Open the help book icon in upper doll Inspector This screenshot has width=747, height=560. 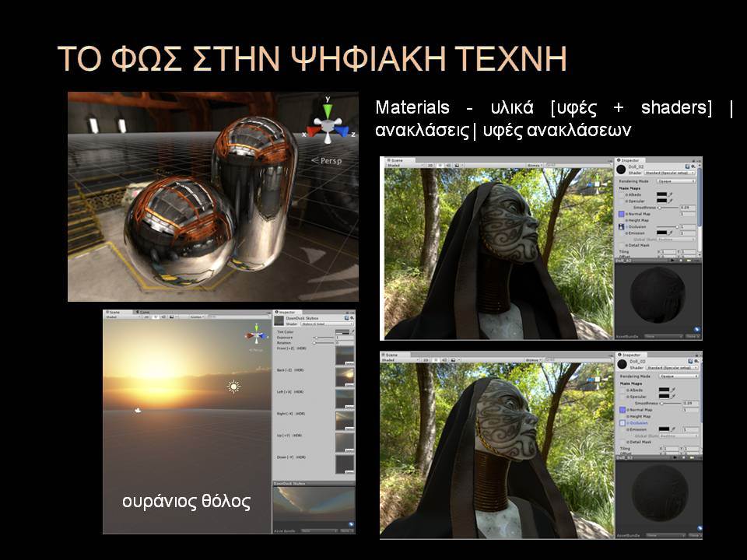pyautogui.click(x=687, y=166)
